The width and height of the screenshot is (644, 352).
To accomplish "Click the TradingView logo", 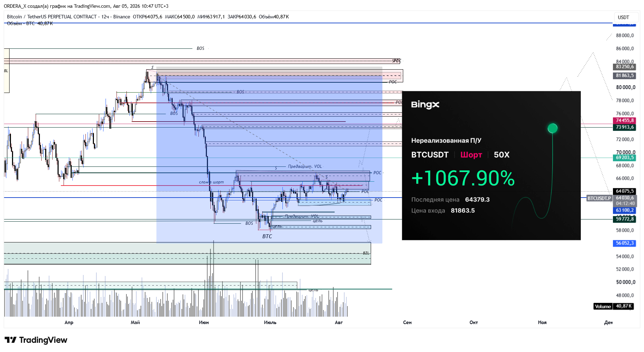I will click(36, 340).
